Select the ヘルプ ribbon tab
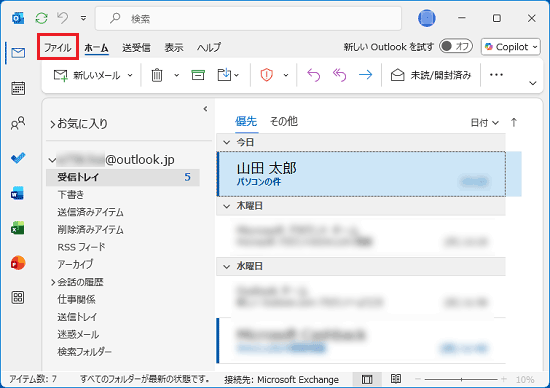 (209, 47)
